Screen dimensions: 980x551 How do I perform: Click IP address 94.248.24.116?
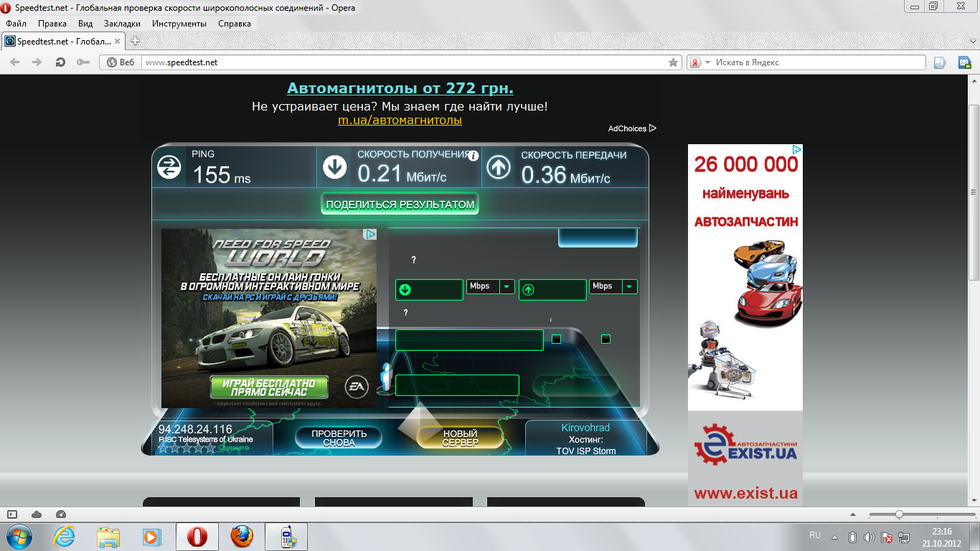(x=195, y=429)
